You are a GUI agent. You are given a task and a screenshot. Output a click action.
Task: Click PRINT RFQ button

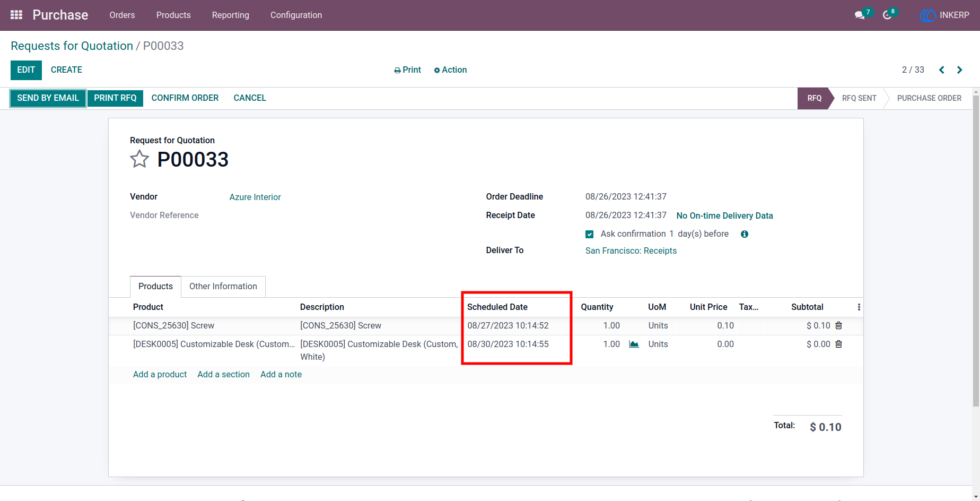click(115, 98)
